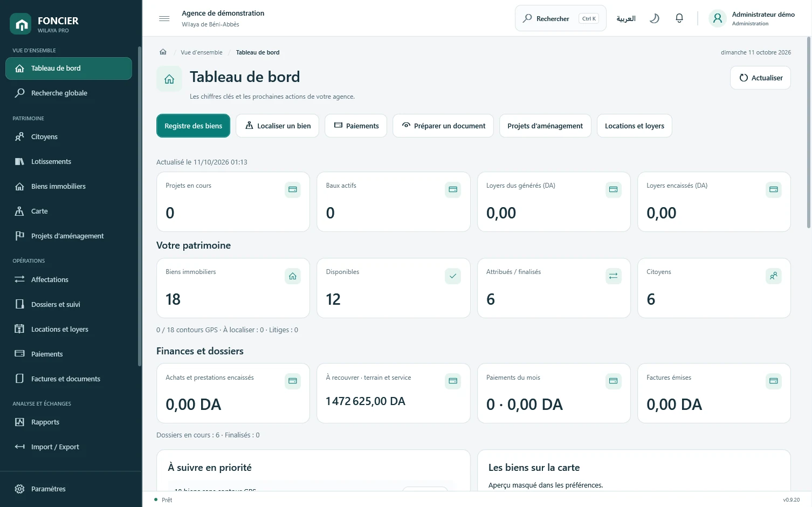
Task: Open the Rechercher search field
Action: pos(561,18)
